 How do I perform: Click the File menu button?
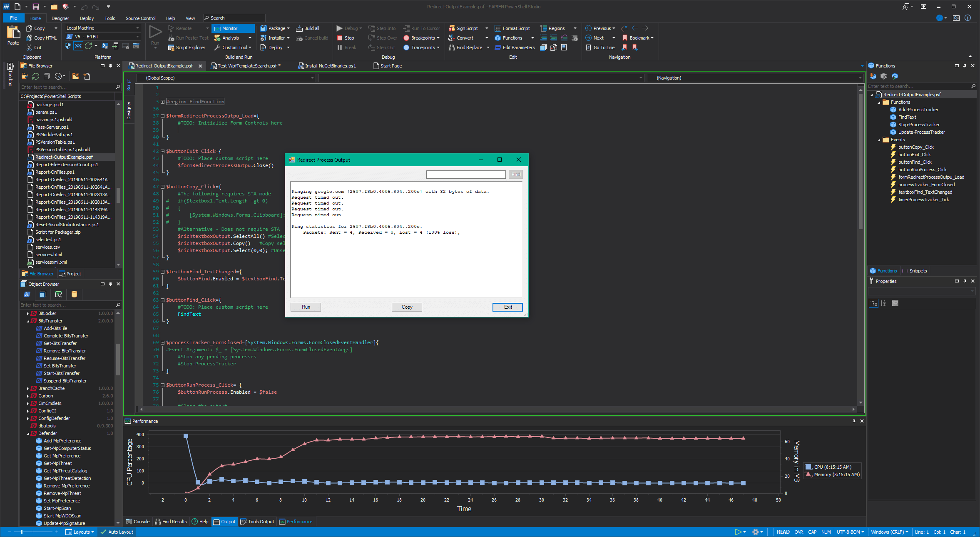[x=13, y=18]
